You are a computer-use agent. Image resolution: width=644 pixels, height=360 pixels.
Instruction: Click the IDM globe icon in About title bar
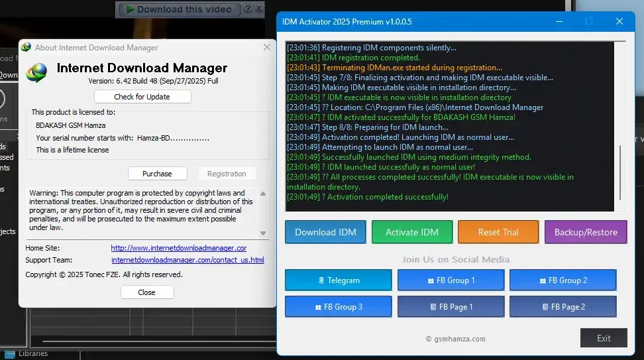tap(26, 47)
